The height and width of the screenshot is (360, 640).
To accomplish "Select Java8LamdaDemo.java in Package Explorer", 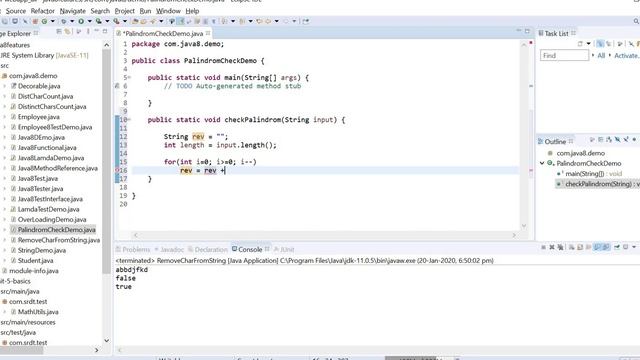I will click(51, 158).
